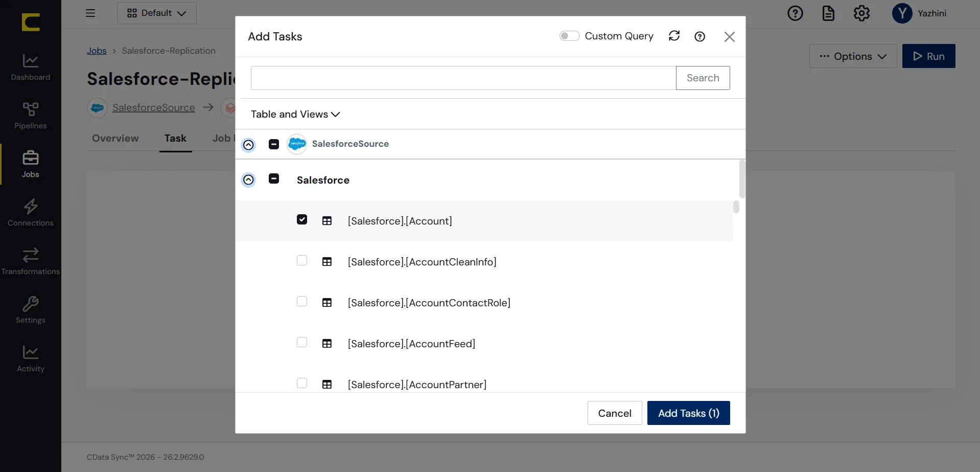Open the SalesforceSource connection link
This screenshot has width=980, height=472.
154,107
